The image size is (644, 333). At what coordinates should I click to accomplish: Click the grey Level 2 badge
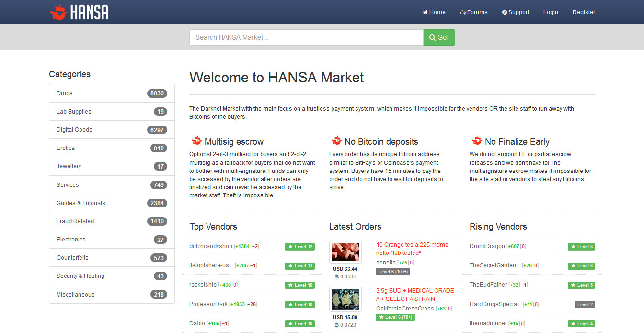coord(585,305)
